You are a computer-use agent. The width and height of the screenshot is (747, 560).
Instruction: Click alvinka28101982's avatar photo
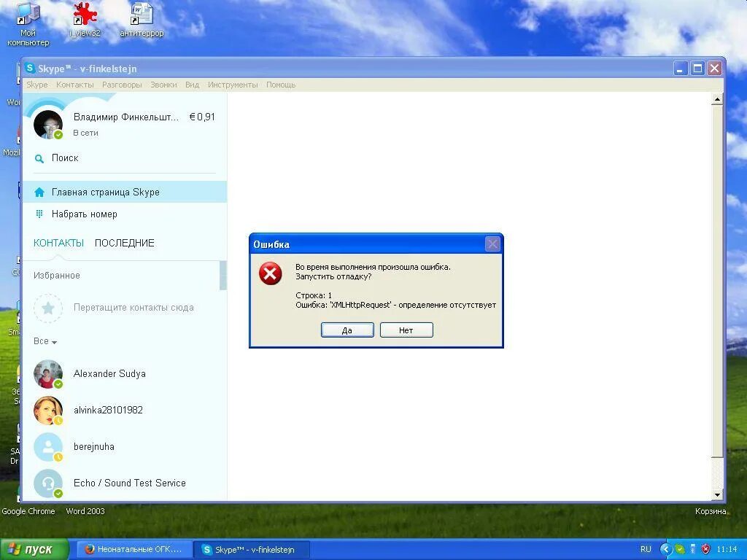pyautogui.click(x=48, y=411)
